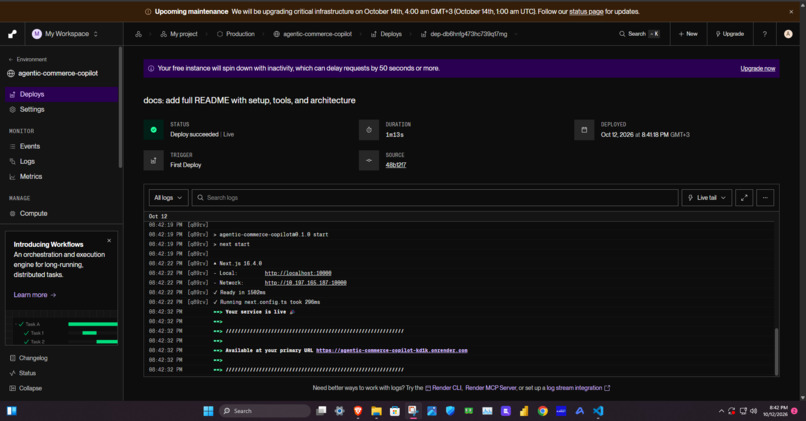Click the taskbar Search box

(265, 411)
